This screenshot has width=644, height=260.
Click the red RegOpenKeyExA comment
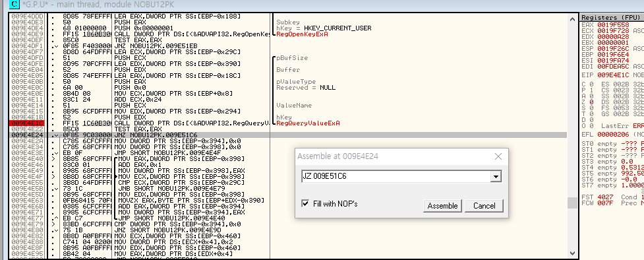303,34
